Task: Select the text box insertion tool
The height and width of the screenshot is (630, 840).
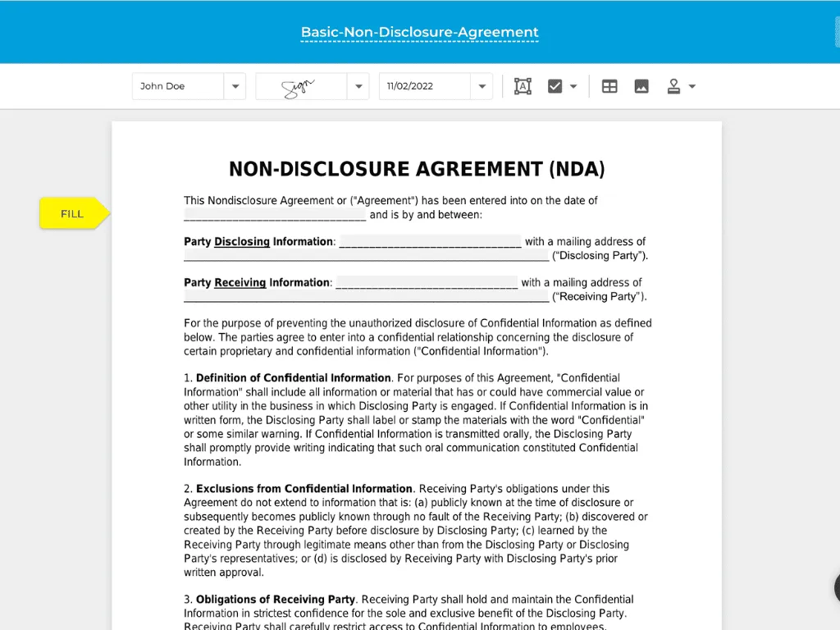Action: (522, 85)
